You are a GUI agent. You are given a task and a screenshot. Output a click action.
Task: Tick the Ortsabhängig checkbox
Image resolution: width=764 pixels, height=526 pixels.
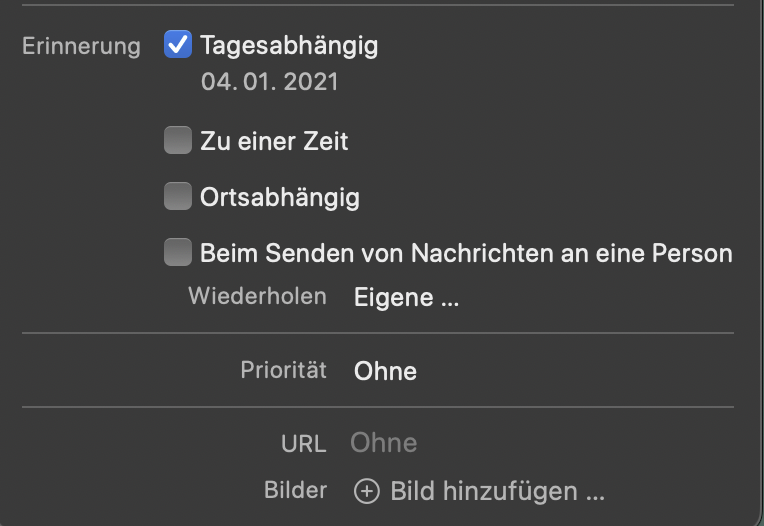[x=178, y=197]
